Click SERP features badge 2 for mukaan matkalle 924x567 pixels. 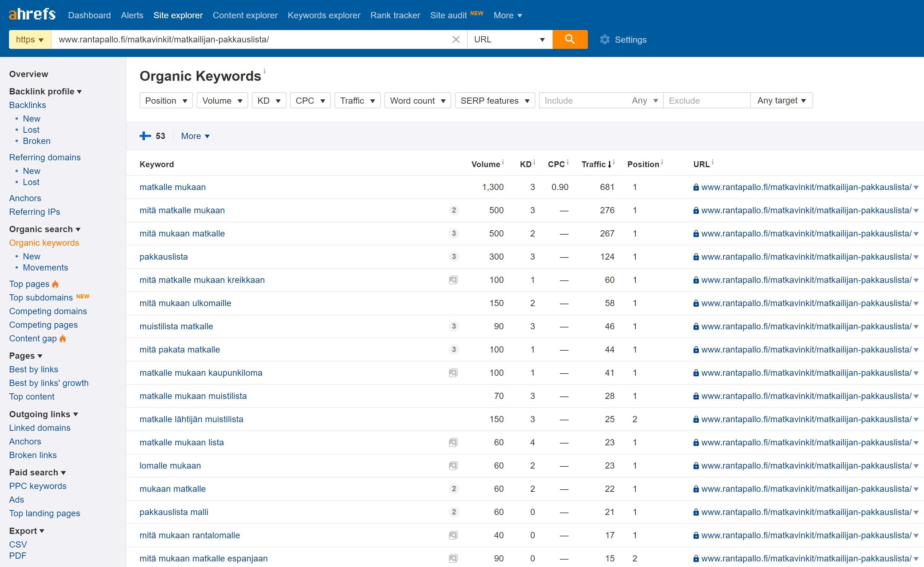454,489
